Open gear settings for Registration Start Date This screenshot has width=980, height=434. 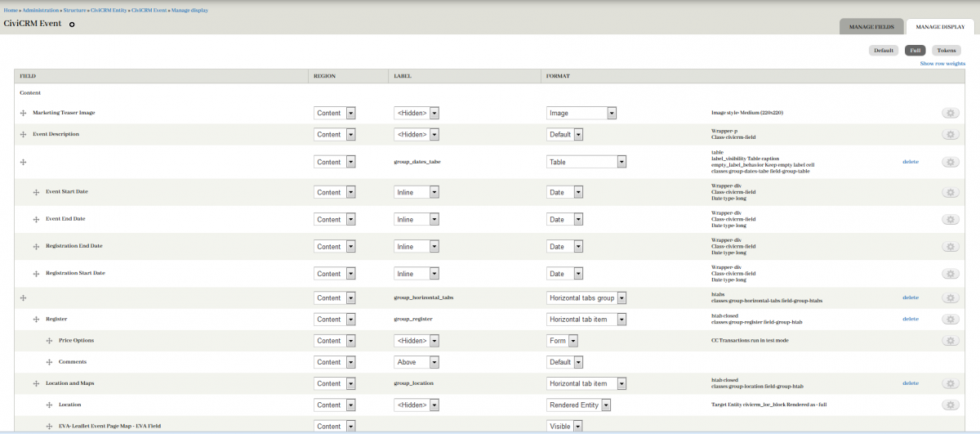point(950,274)
